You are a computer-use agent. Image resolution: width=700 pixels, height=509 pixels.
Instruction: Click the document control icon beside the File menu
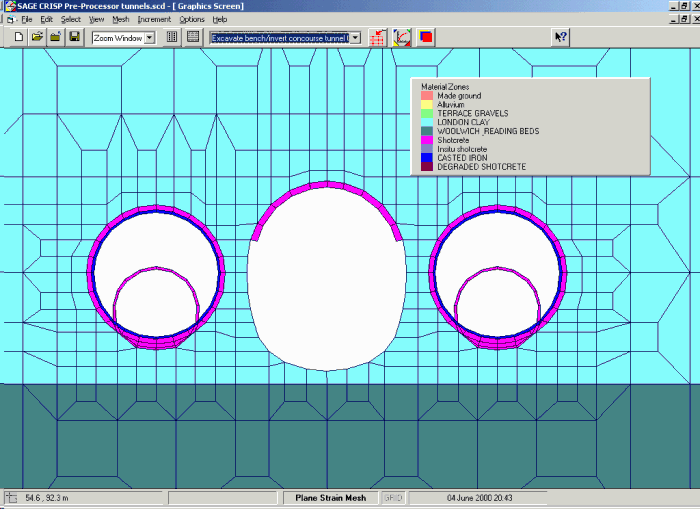[11, 20]
